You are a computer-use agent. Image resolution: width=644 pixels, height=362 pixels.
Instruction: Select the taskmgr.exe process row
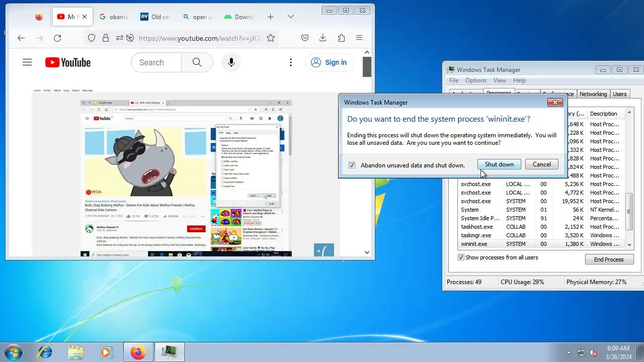coord(541,235)
